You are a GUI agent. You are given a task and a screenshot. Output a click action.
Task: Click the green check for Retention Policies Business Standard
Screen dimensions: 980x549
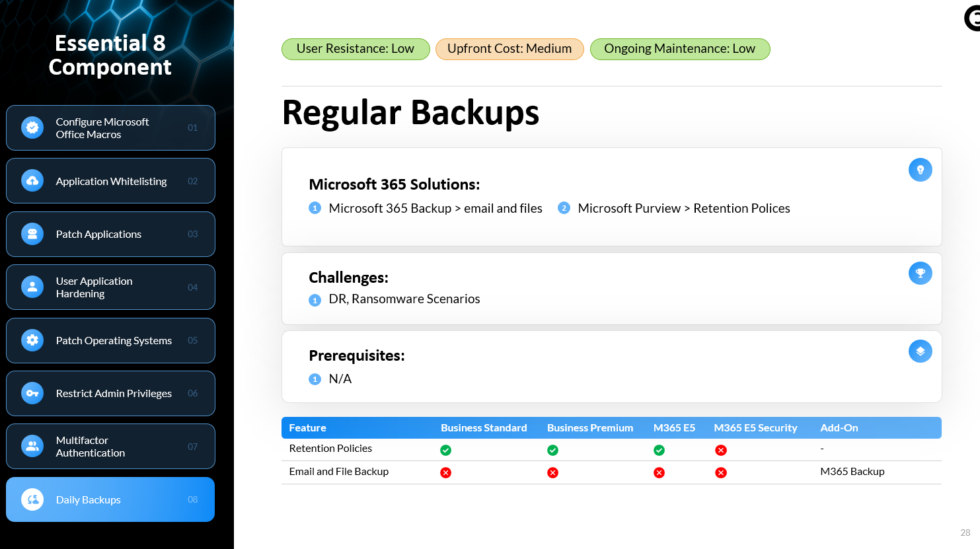click(x=446, y=450)
